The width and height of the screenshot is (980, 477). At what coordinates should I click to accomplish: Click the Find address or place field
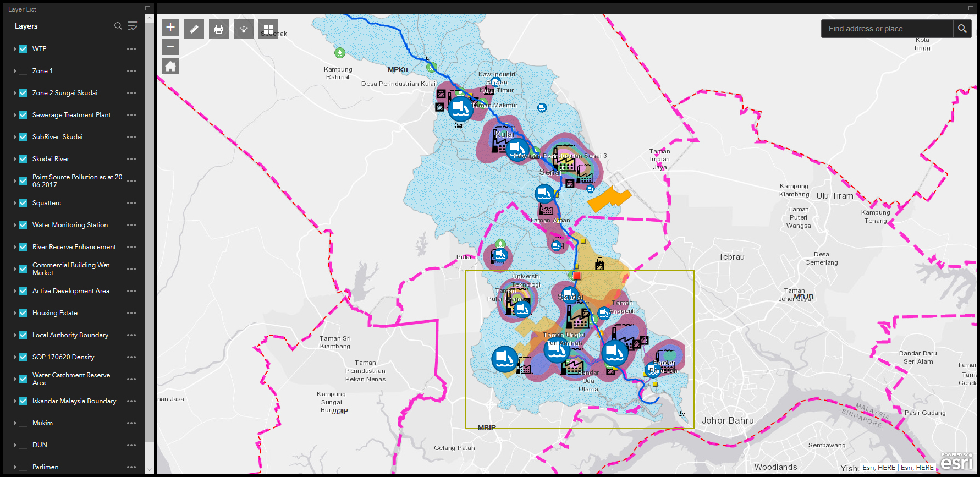(887, 29)
